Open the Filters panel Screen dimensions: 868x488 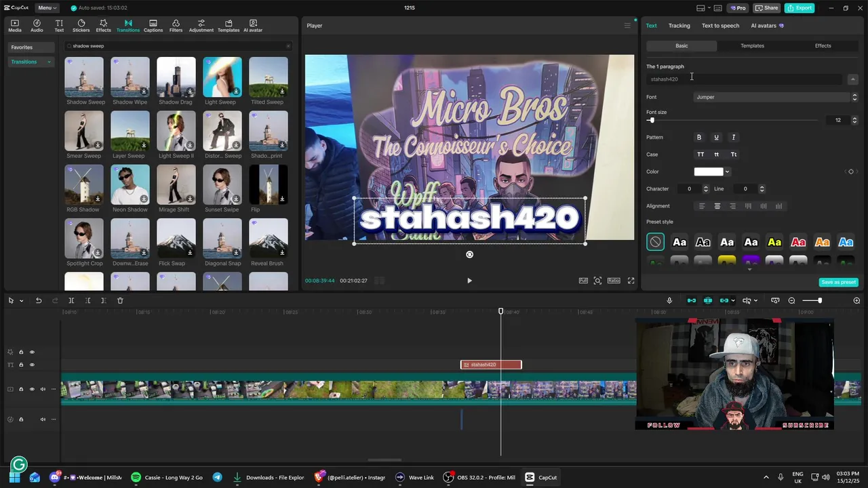[176, 26]
